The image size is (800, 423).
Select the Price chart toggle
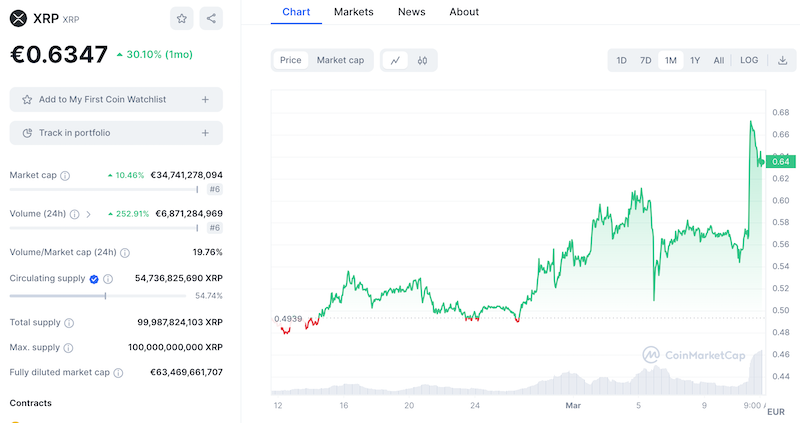(290, 60)
